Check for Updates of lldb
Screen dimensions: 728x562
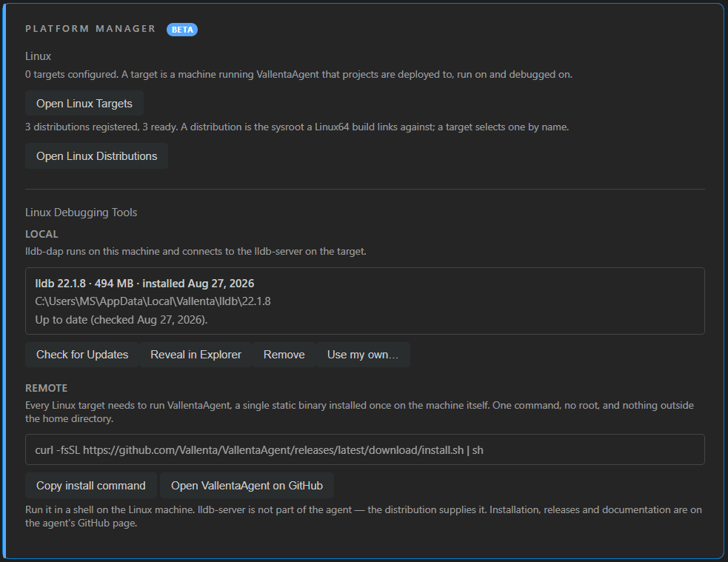tap(82, 355)
